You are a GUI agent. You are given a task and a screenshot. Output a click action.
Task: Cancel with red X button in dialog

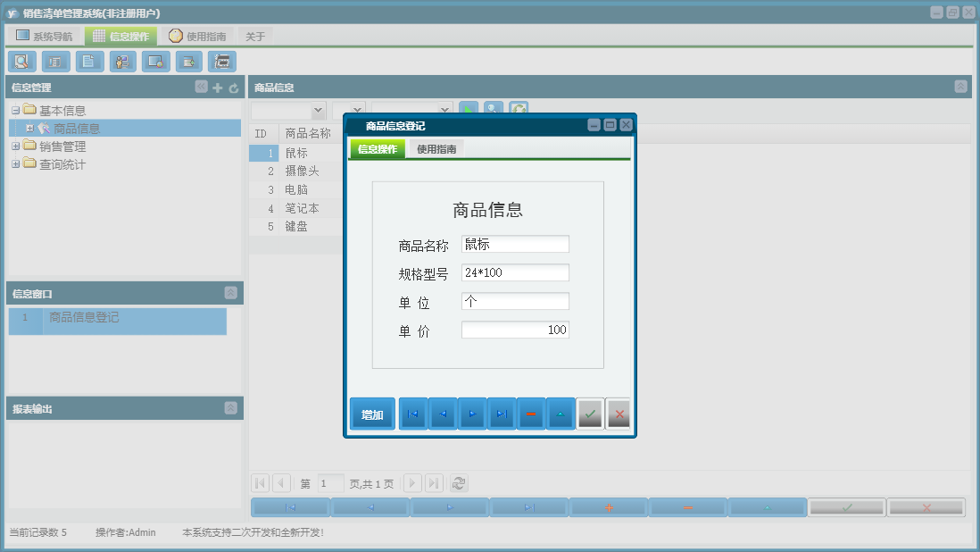pyautogui.click(x=619, y=414)
